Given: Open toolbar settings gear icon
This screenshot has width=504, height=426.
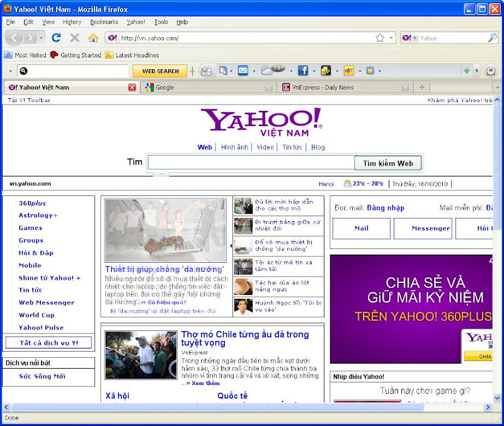Looking at the screenshot, I should point(491,71).
